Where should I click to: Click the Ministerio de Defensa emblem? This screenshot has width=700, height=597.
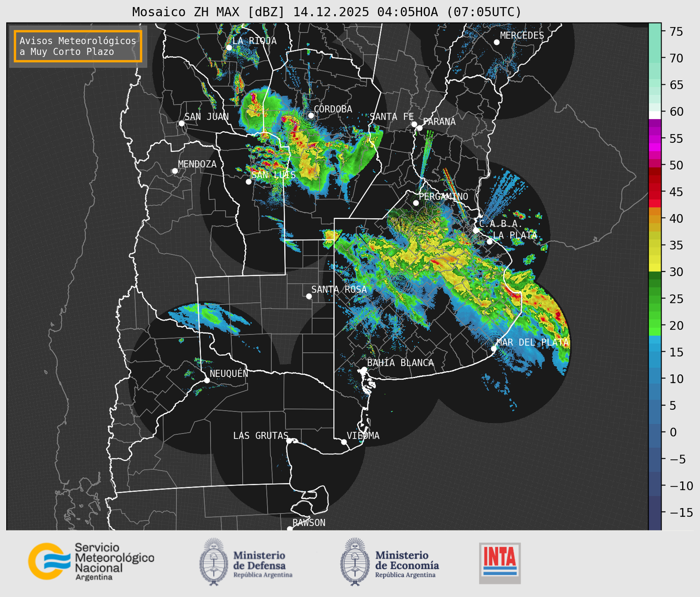(x=214, y=562)
